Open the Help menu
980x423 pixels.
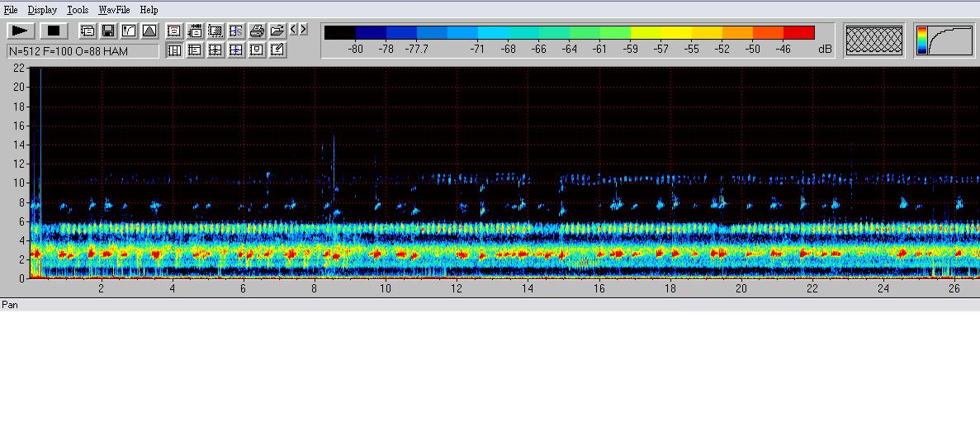point(149,10)
